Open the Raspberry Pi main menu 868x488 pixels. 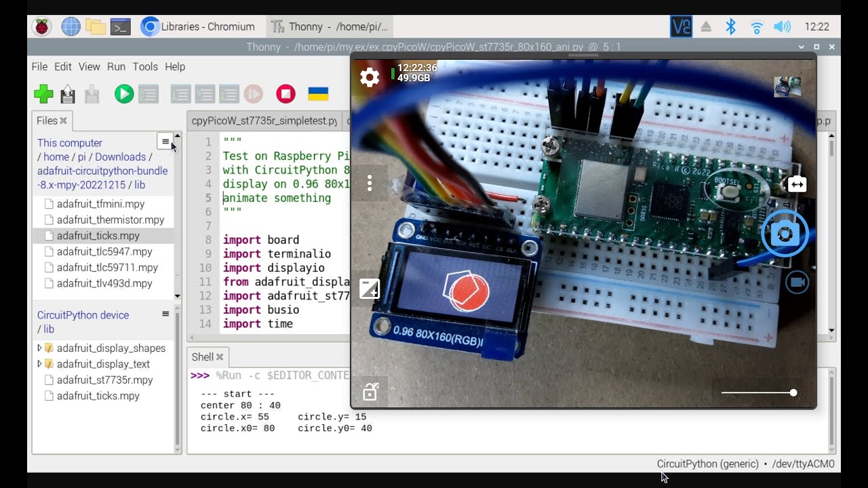coord(42,26)
